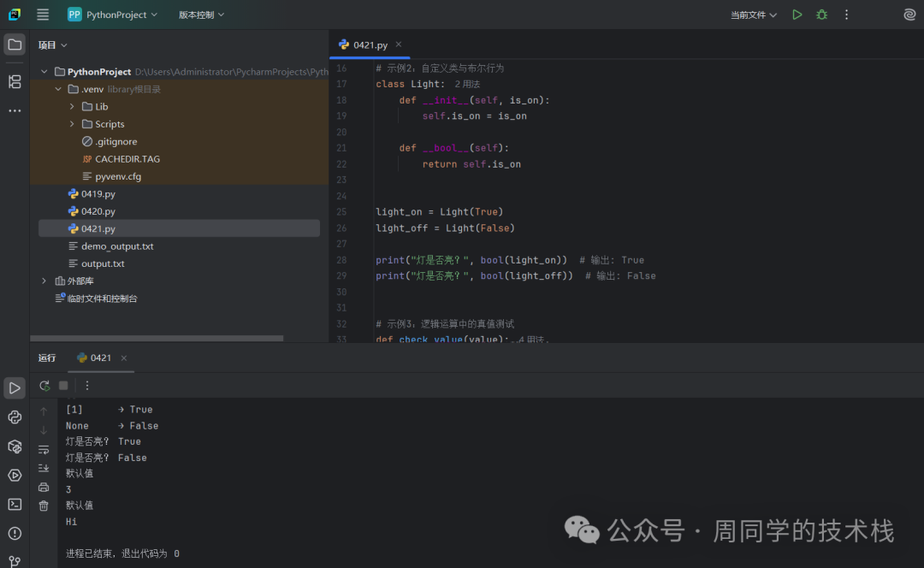Viewport: 924px width, 568px height.
Task: Open the main hamburger menu
Action: click(43, 15)
